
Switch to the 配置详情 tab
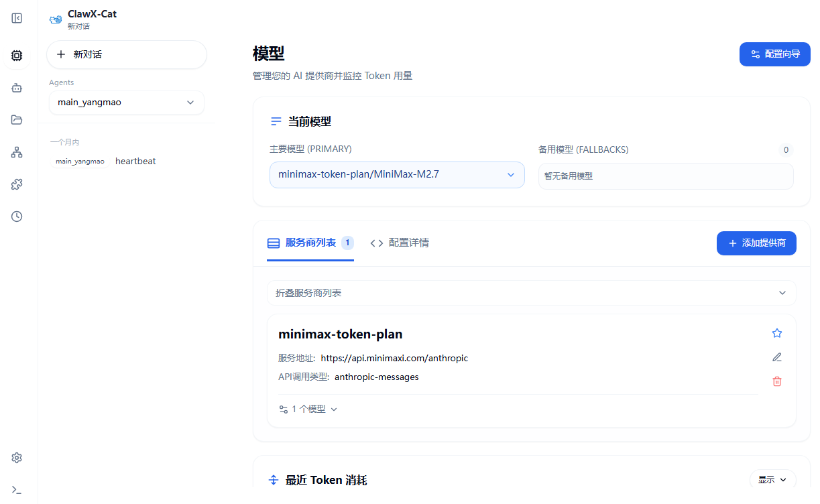pyautogui.click(x=400, y=243)
